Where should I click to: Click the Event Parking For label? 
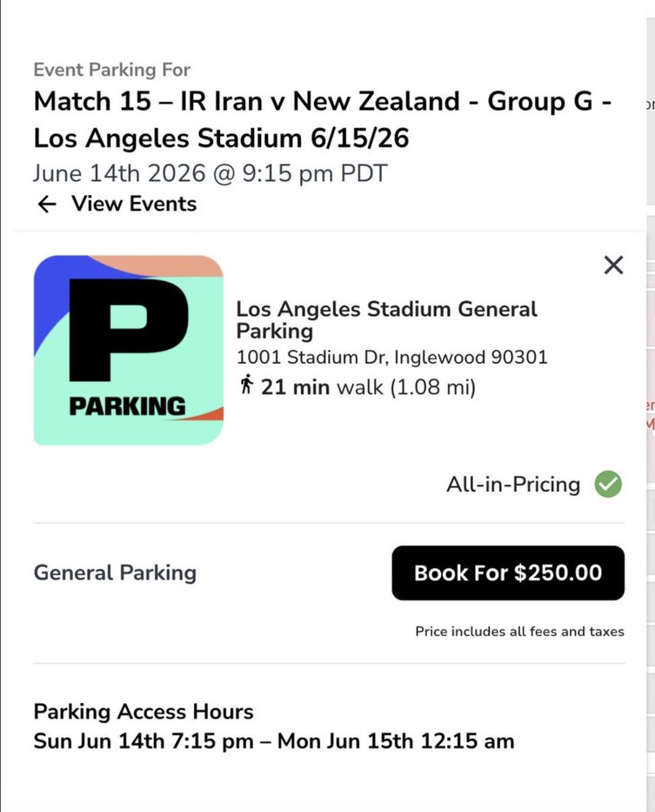(112, 70)
